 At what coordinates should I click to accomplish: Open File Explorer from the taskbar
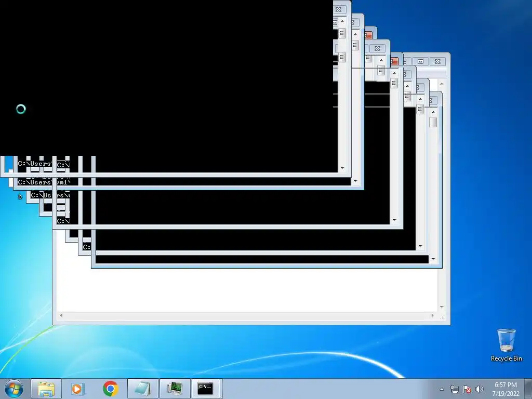46,389
